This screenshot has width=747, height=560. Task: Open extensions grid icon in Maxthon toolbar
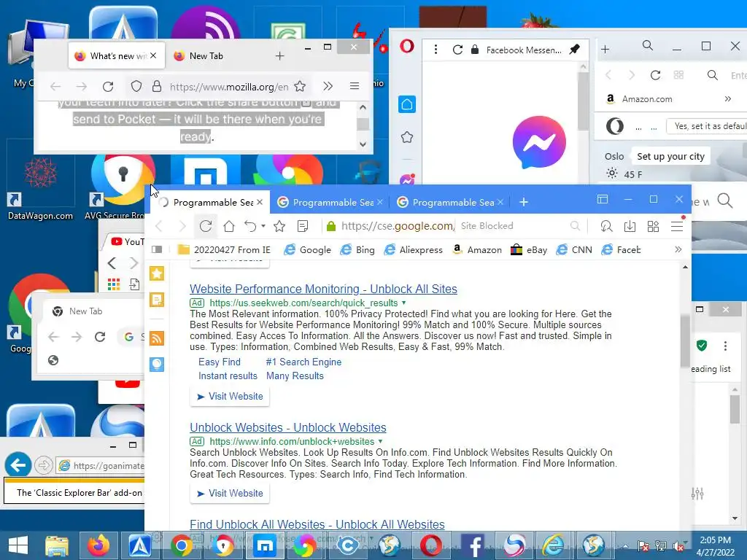[x=653, y=226]
